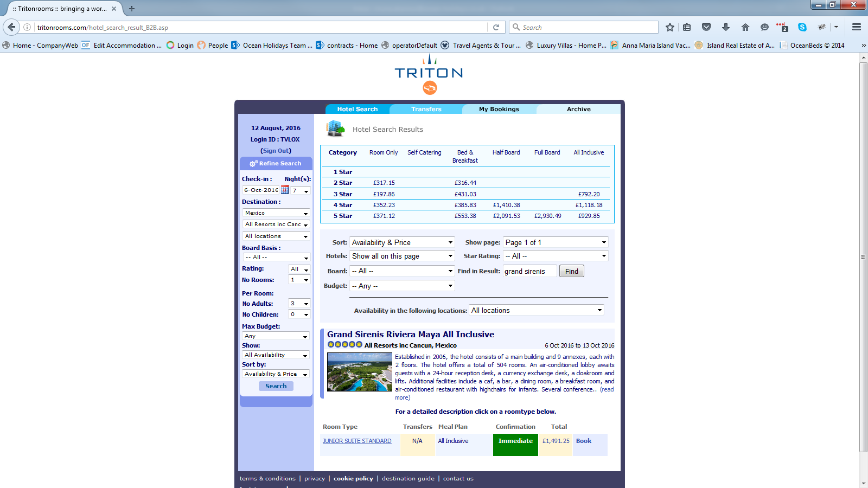Open the Firefox hamburger menu
This screenshot has width=868, height=488.
click(x=857, y=27)
